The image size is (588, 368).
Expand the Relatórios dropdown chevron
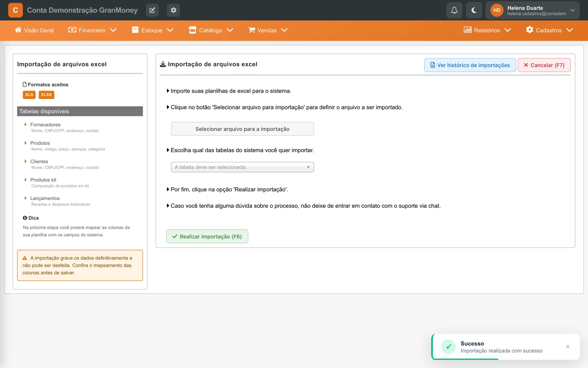508,30
